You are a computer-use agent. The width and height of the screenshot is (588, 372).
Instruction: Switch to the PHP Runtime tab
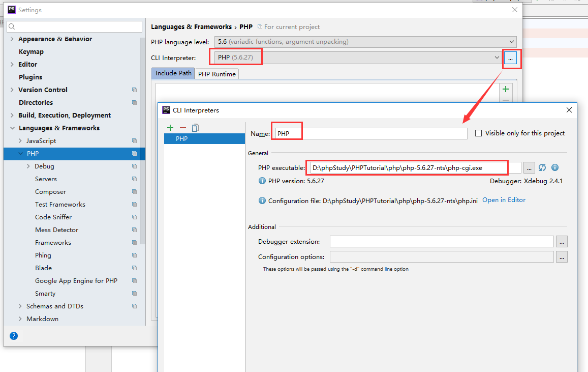tap(216, 74)
